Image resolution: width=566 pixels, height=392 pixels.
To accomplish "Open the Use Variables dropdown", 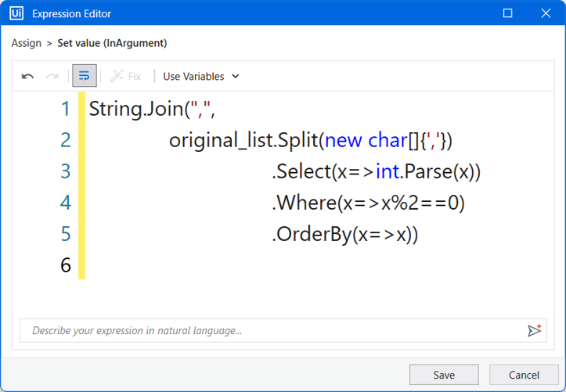I will click(x=201, y=77).
